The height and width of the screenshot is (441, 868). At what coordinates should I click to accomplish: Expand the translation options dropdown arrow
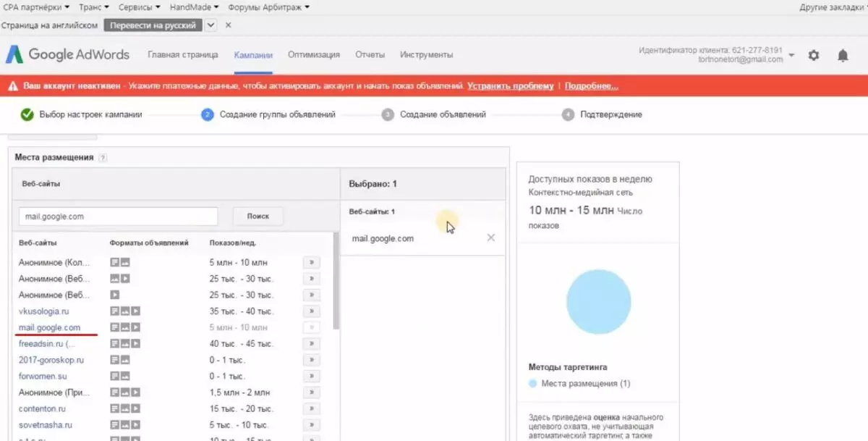[x=210, y=25]
